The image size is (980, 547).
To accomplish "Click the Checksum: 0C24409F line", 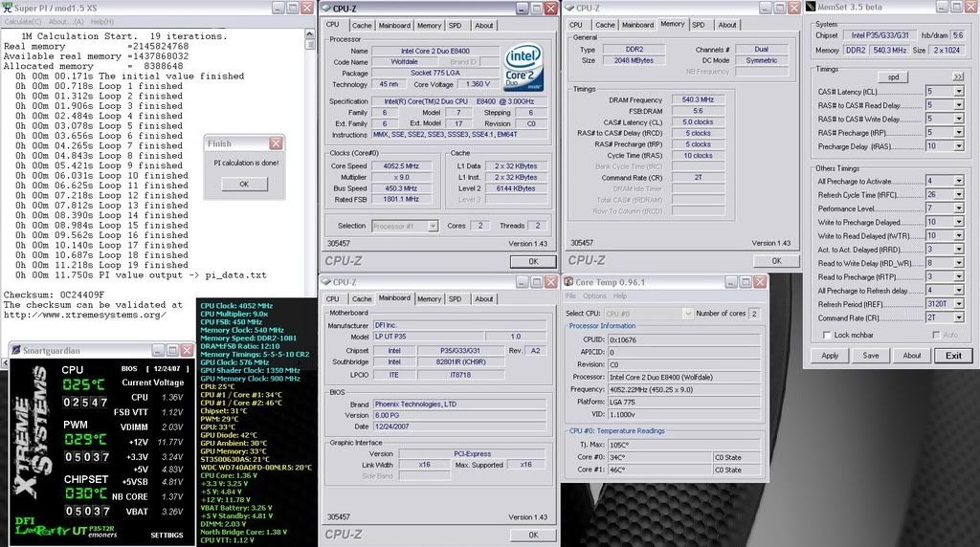I will tap(54, 295).
